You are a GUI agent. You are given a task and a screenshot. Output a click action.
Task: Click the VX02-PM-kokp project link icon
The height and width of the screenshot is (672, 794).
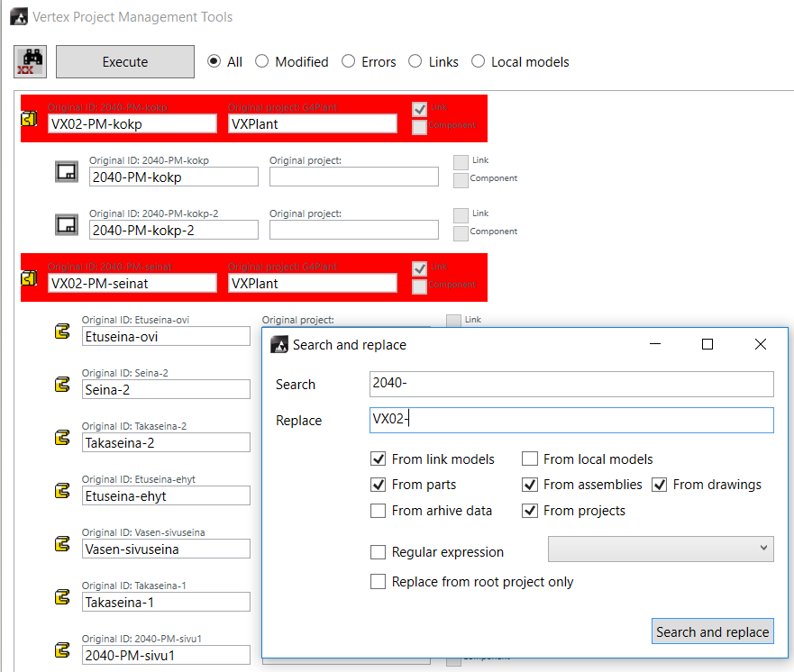tap(31, 120)
